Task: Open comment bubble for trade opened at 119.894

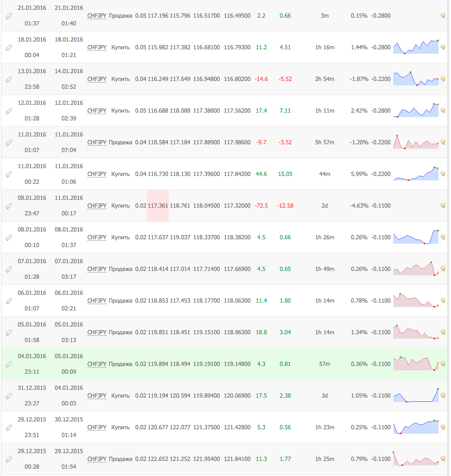Action: (x=443, y=364)
